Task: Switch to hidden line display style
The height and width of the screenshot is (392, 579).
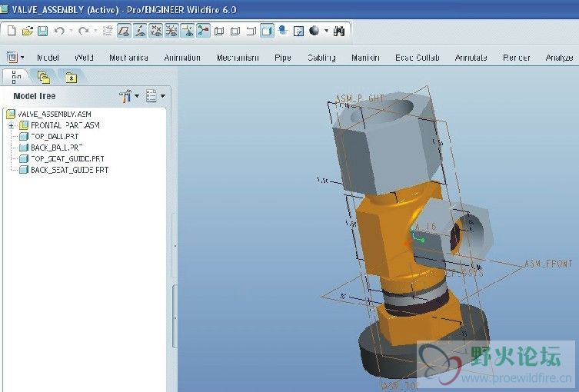Action: pos(235,31)
